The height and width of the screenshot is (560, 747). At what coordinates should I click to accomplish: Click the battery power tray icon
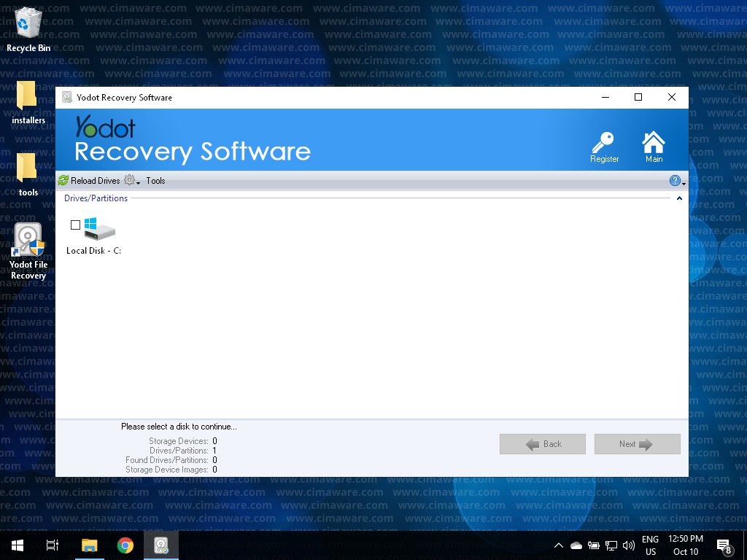[x=594, y=545]
